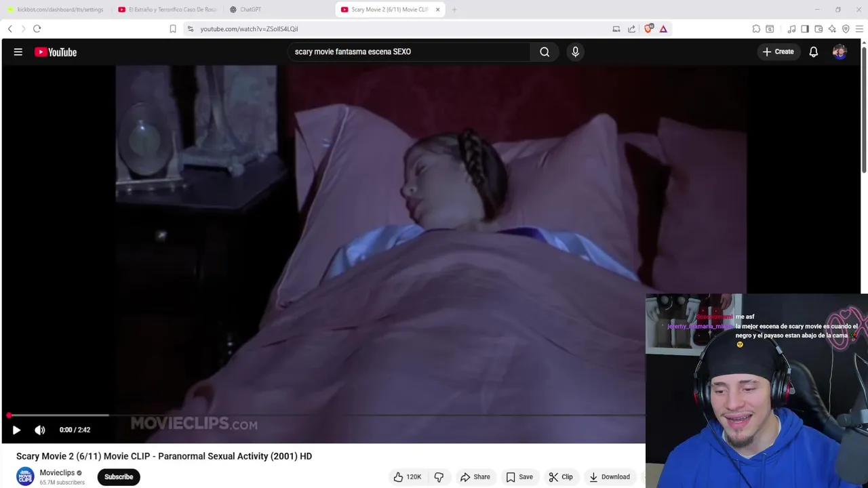Screen dimensions: 868x488
Task: Open Brave Wallet icon
Action: pos(818,28)
